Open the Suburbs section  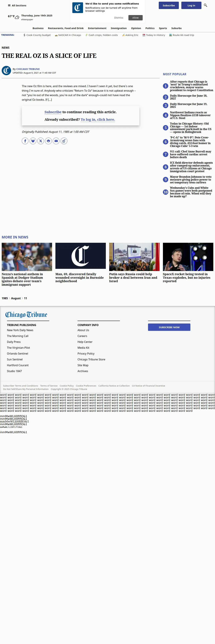click(176, 28)
